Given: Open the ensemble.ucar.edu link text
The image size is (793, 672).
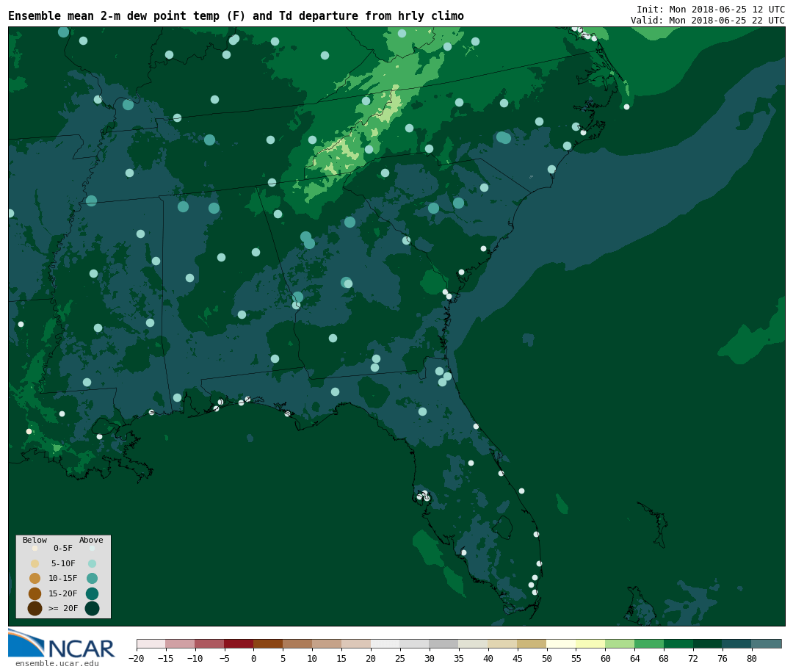Looking at the screenshot, I should [x=57, y=663].
